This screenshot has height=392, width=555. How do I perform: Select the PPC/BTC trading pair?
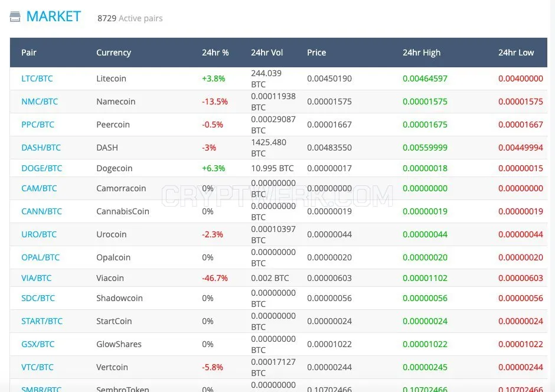pyautogui.click(x=38, y=125)
